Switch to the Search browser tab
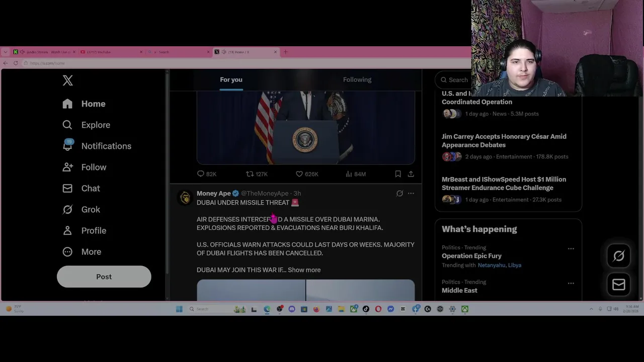644x362 pixels. click(x=179, y=52)
